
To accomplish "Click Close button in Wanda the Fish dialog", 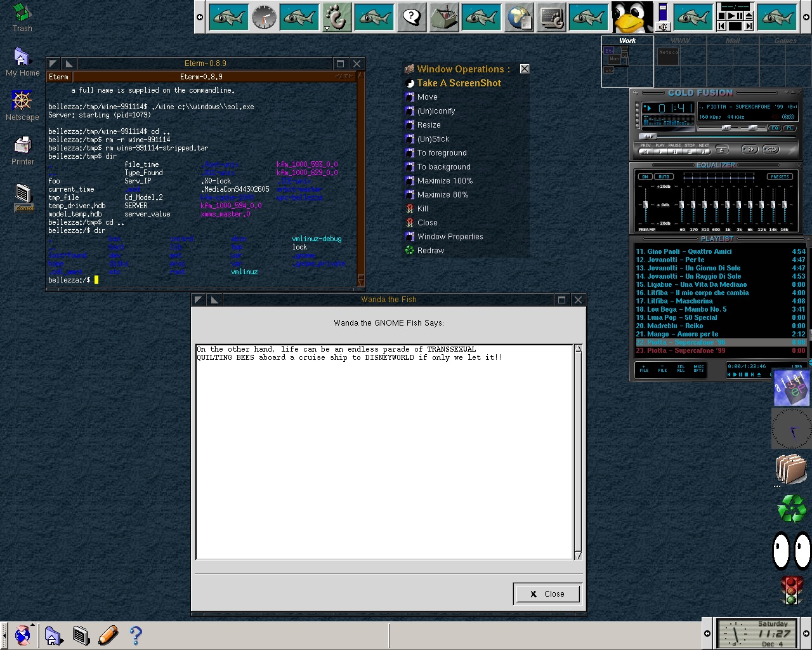I will 547,594.
